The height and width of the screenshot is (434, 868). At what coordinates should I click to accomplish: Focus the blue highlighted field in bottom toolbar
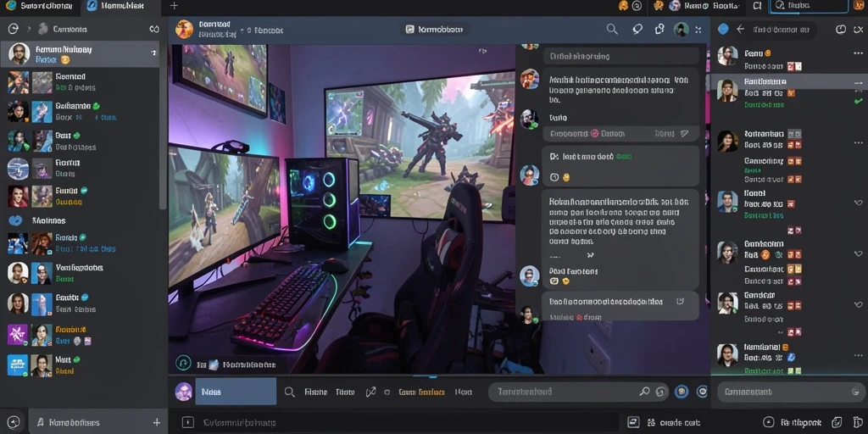click(236, 392)
